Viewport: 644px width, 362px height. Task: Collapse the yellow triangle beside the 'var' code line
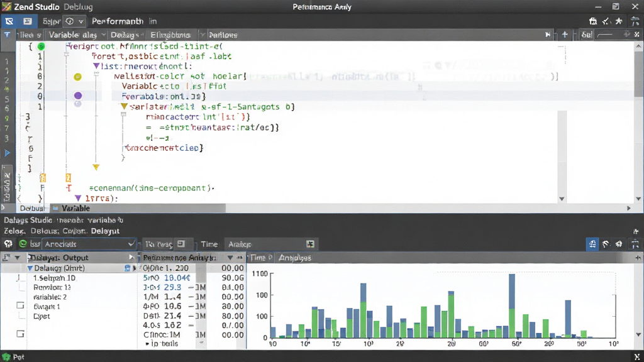pos(124,107)
